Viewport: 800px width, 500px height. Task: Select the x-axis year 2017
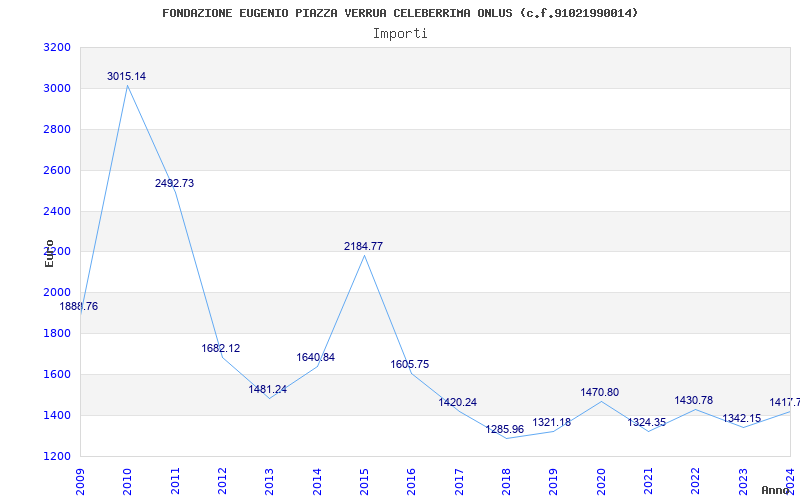(459, 481)
